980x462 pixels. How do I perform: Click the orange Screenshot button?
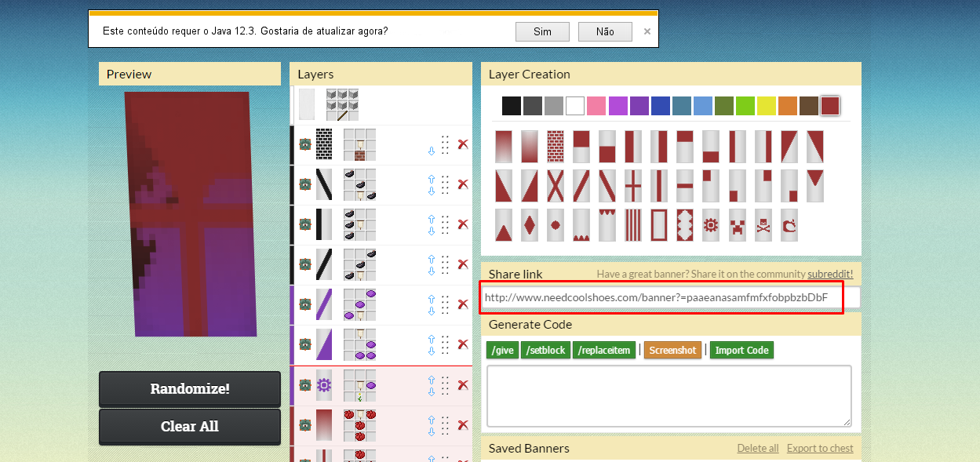pos(672,350)
